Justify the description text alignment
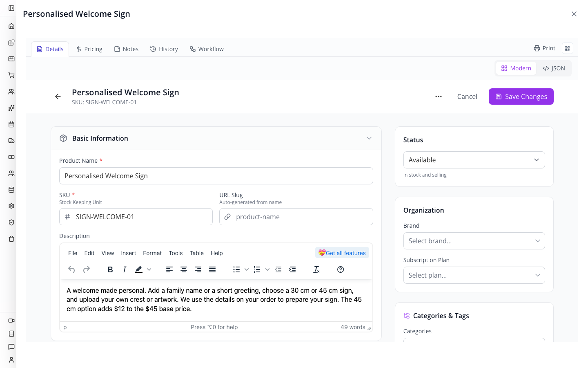This screenshot has height=368, width=588. [212, 269]
